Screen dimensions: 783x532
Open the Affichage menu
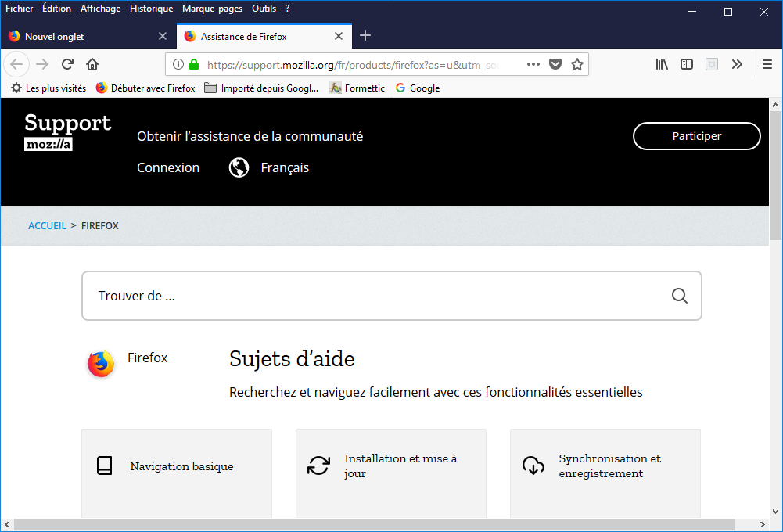click(100, 9)
